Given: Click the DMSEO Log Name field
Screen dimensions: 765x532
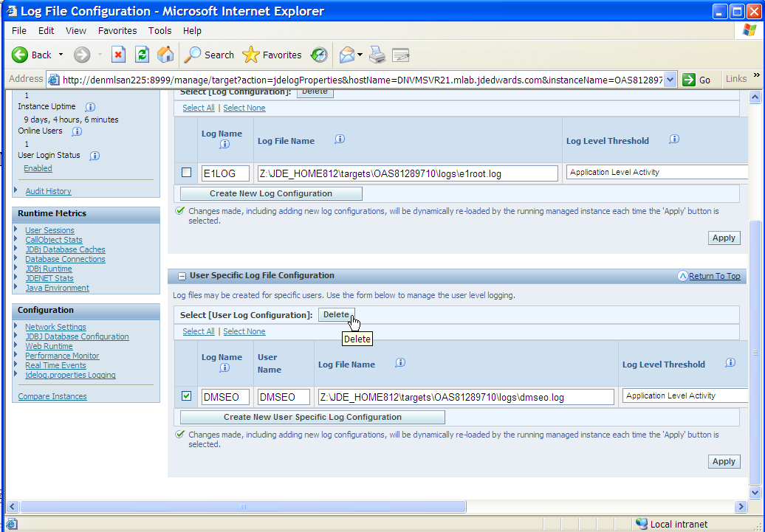Looking at the screenshot, I should pos(225,397).
